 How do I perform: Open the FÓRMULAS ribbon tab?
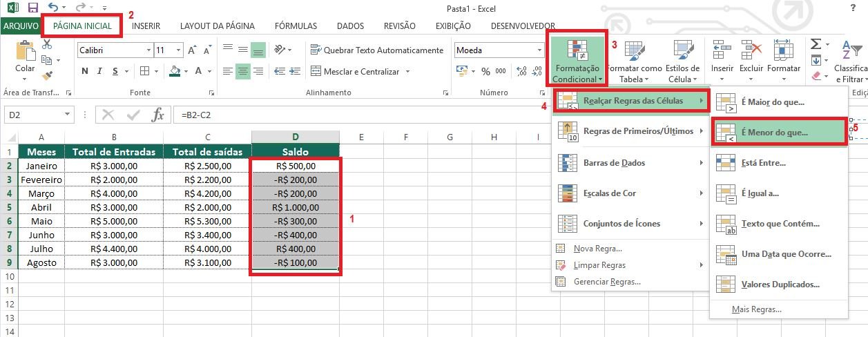[296, 26]
